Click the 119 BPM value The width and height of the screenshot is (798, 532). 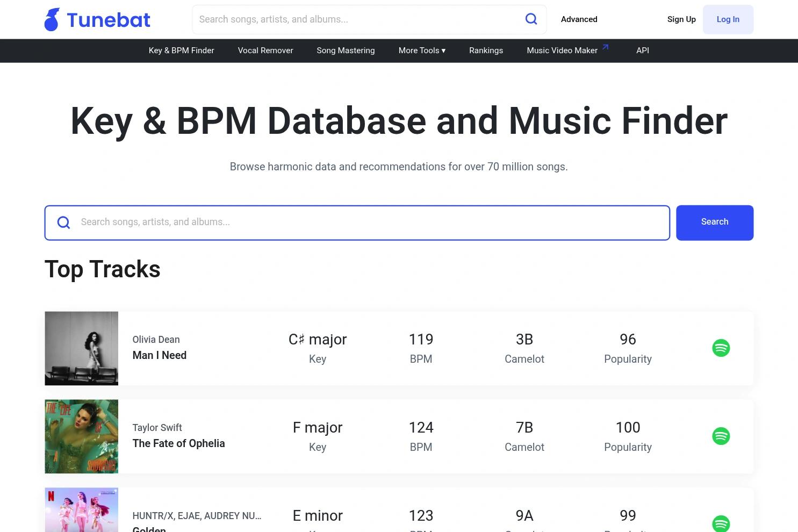[x=421, y=340]
